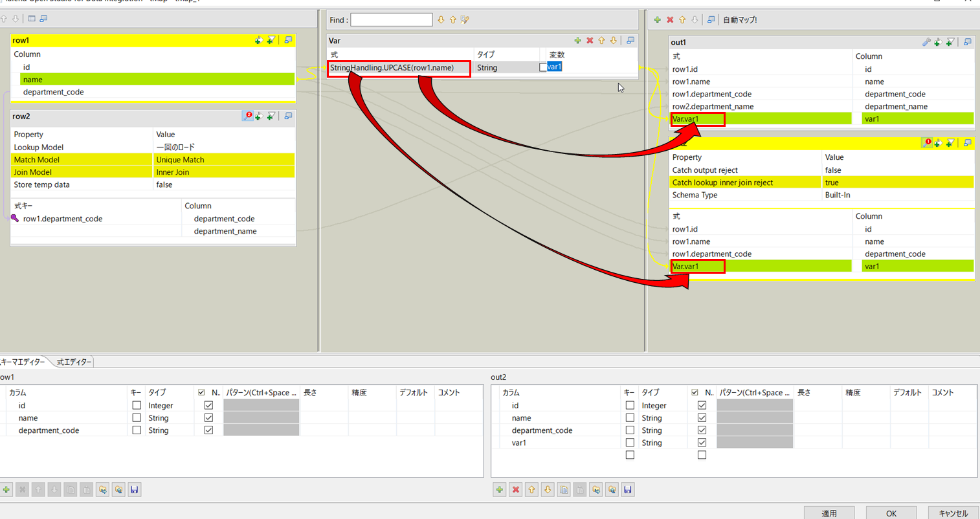Toggle the nullable checkbox for the out2 var1 column
This screenshot has width=980, height=519.
pos(702,443)
